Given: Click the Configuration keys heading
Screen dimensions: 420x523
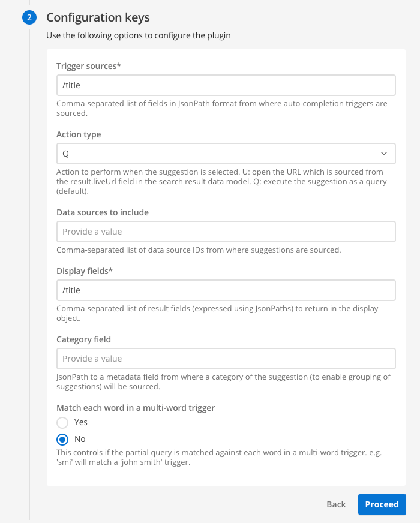Looking at the screenshot, I should tap(98, 17).
